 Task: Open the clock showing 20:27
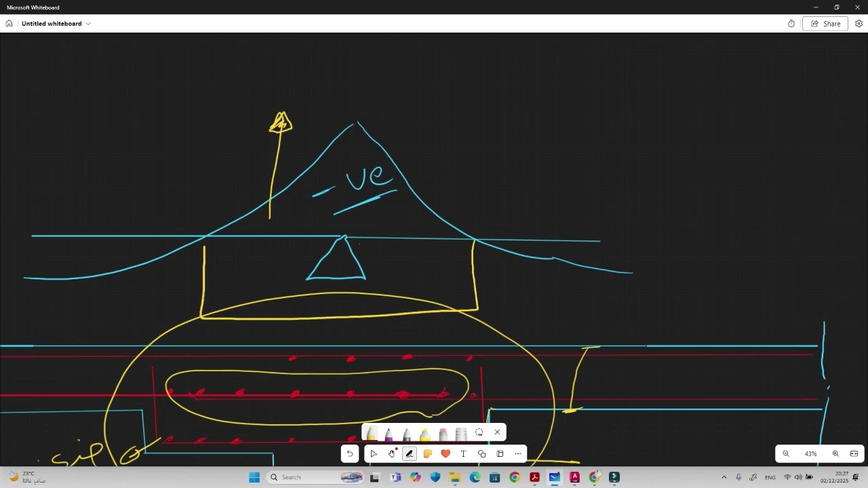[835, 477]
